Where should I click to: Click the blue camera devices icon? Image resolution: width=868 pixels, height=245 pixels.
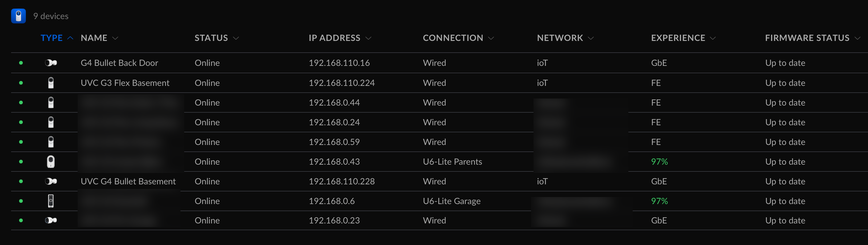18,16
